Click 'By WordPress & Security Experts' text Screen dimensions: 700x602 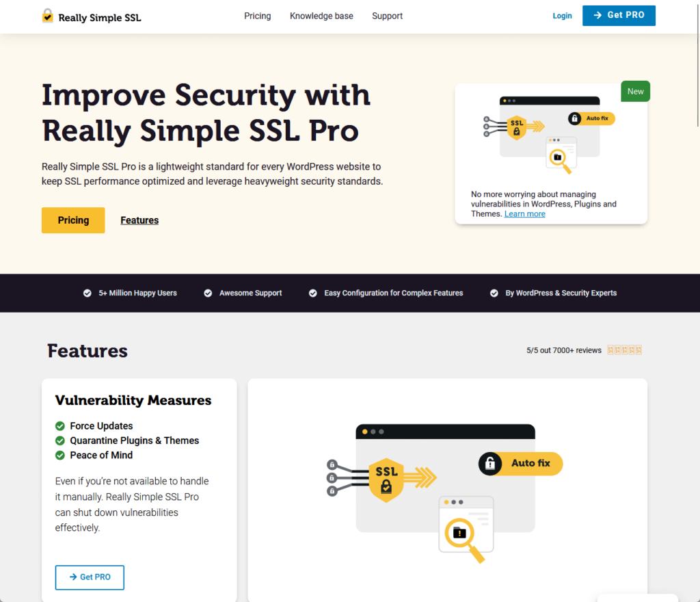(561, 293)
